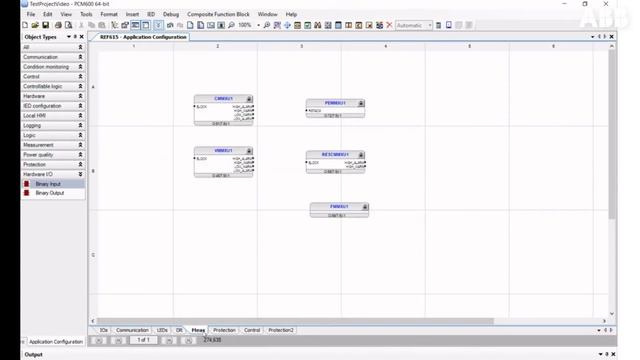
Task: Open the View menu
Action: [66, 14]
